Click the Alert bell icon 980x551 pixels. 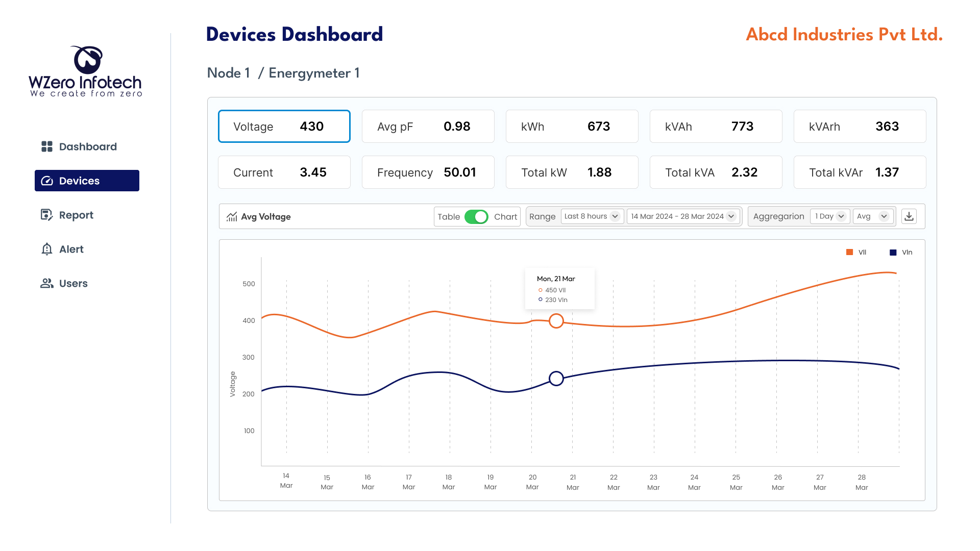pos(47,249)
